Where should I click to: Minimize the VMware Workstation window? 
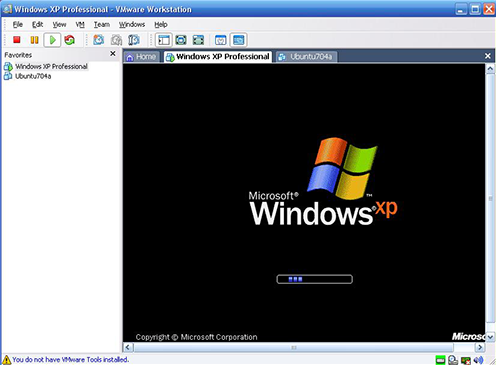point(461,9)
